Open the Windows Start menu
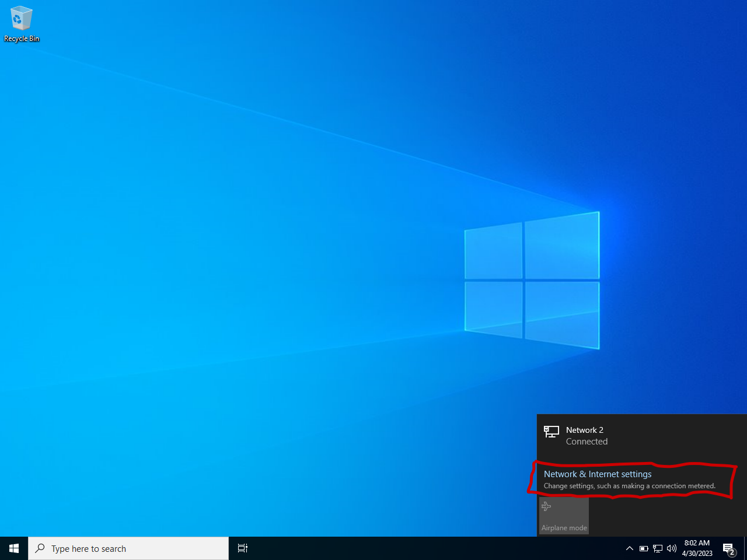 (14, 548)
